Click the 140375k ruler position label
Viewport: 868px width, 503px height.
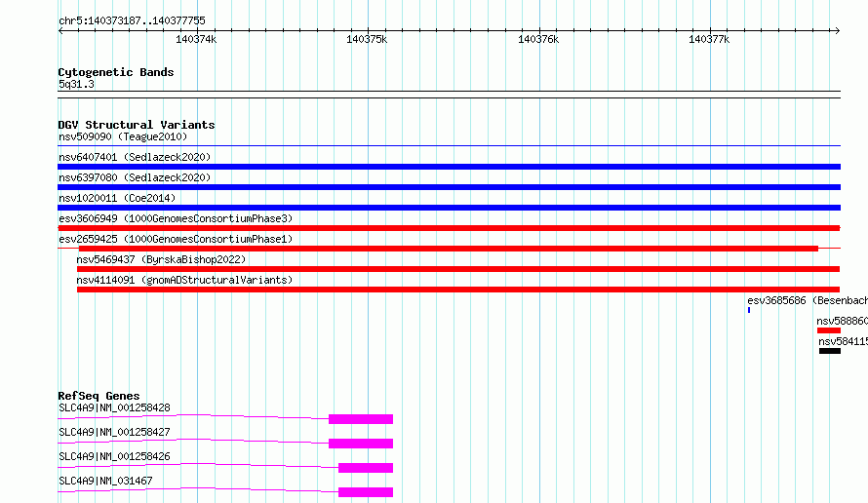[x=367, y=39]
